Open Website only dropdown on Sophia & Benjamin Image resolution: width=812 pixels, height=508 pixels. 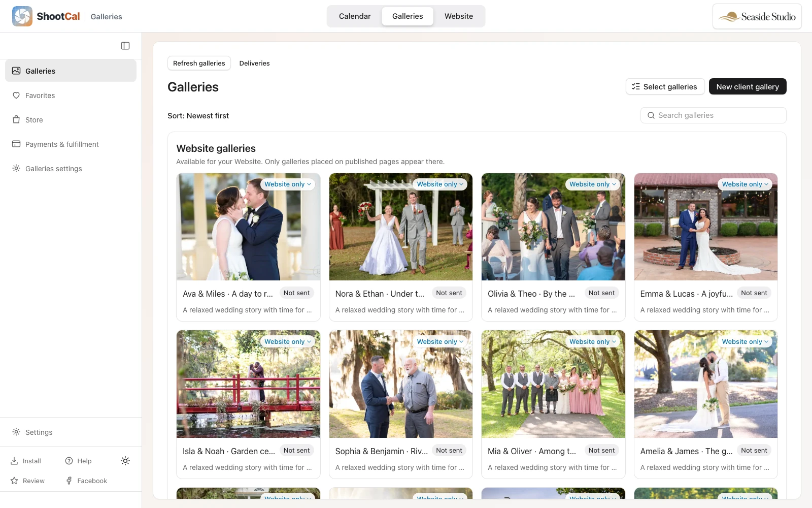coord(440,342)
